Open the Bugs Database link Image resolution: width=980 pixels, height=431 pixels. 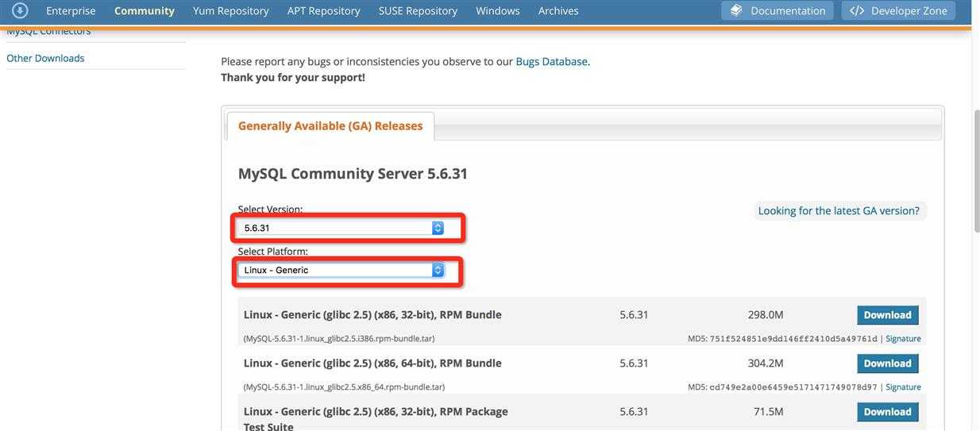pos(552,61)
